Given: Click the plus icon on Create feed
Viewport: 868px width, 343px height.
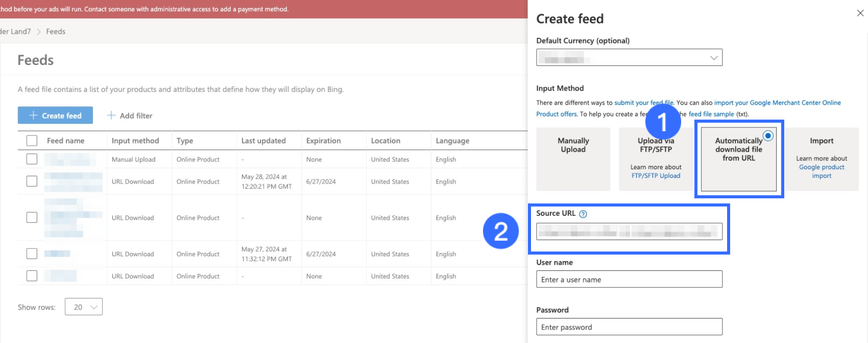Looking at the screenshot, I should tap(33, 116).
